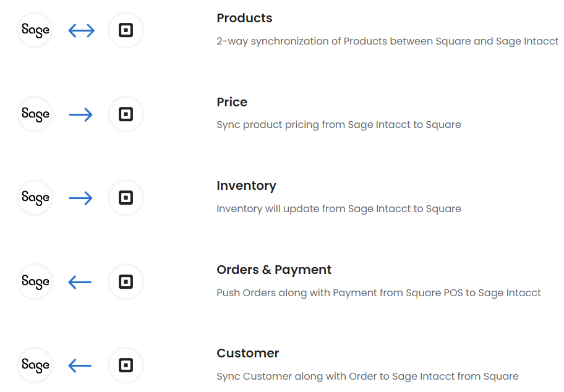The image size is (564, 392).
Task: Click the Orders & Payment heading
Action: [274, 270]
